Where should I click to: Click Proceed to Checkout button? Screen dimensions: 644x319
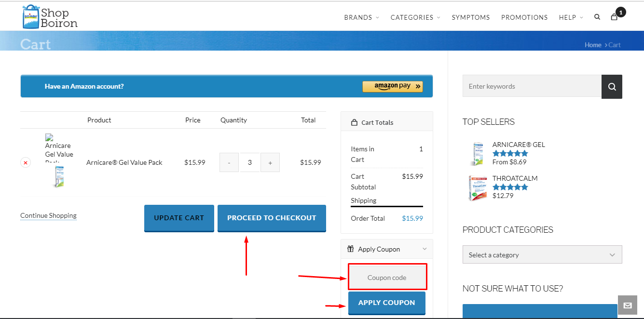coord(272,218)
